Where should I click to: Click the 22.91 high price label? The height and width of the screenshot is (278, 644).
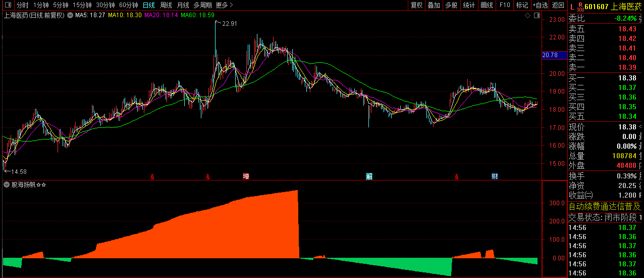(229, 24)
